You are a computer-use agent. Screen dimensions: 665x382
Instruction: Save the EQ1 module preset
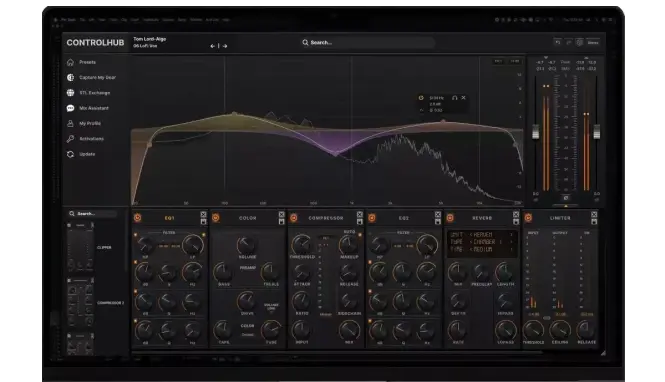[203, 221]
